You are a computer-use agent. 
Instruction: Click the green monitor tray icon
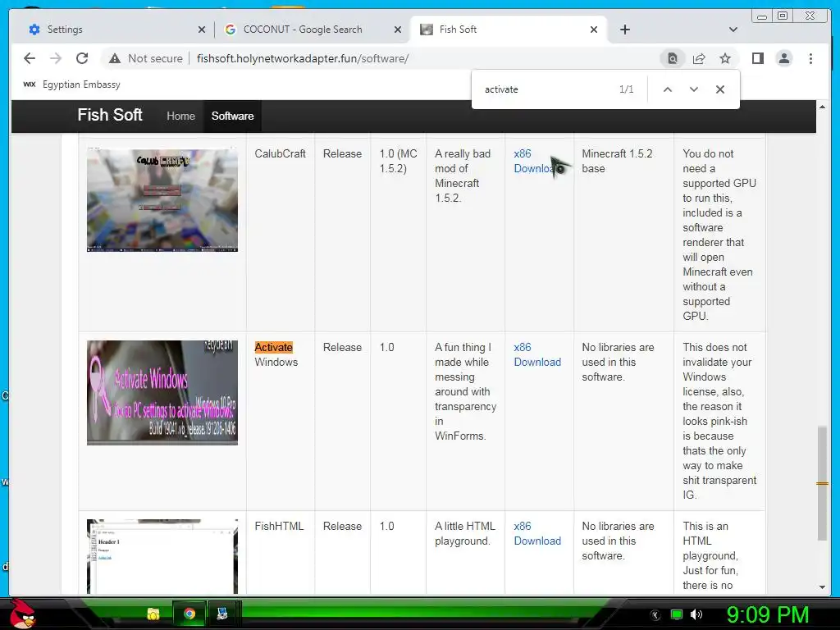click(677, 614)
